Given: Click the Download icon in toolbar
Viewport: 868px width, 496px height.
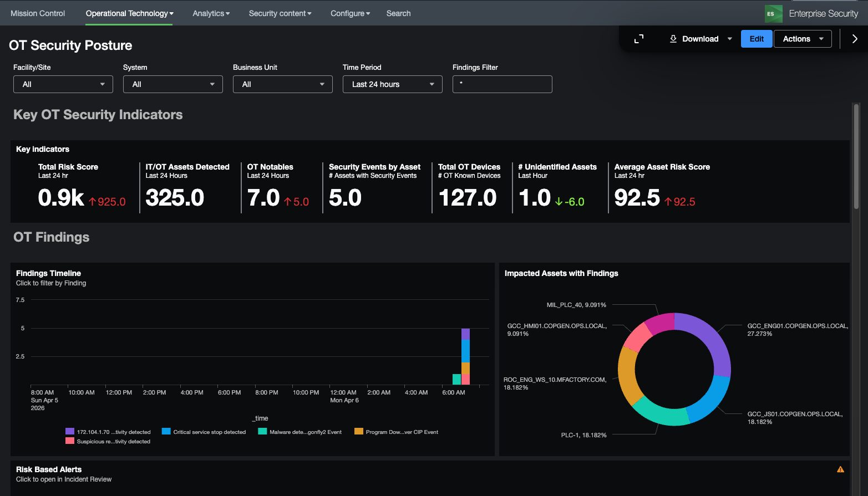Looking at the screenshot, I should [x=673, y=39].
